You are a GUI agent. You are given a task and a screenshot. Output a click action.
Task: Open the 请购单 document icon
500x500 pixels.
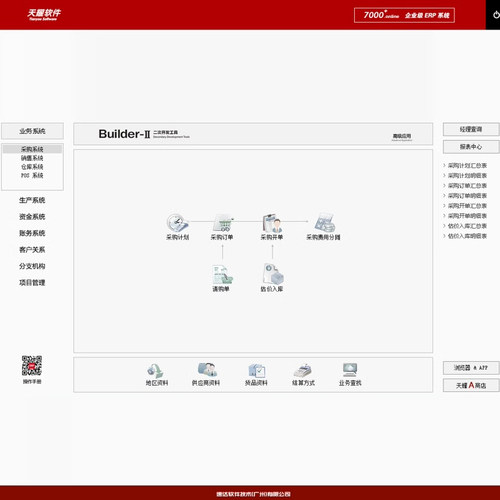coord(222,274)
